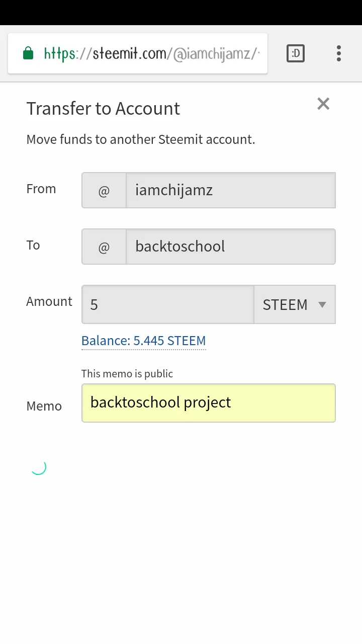The height and width of the screenshot is (644, 362).
Task: Open the browser tab switcher icon
Action: pos(296,53)
